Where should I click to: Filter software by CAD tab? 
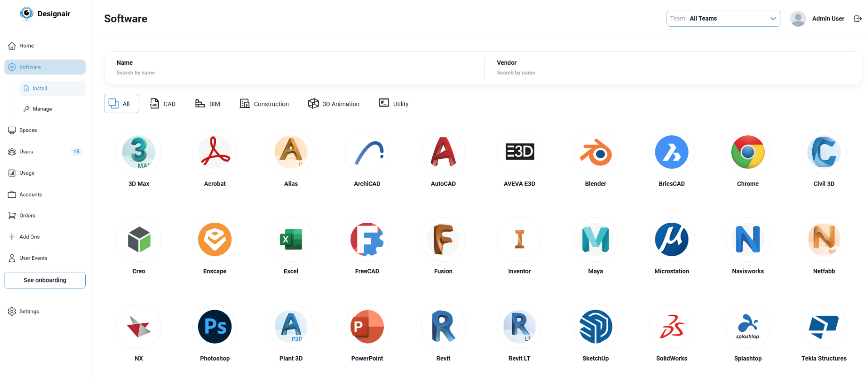[x=163, y=104]
